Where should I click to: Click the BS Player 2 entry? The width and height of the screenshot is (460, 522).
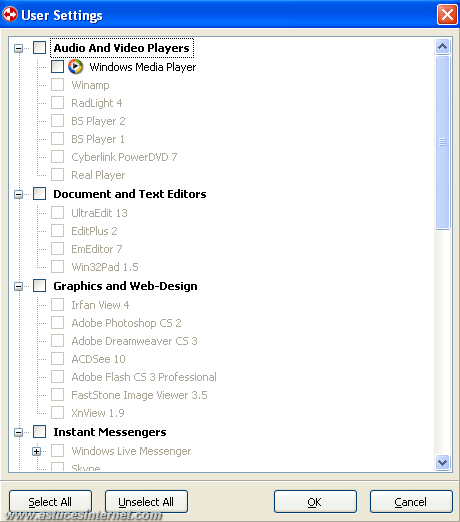click(x=98, y=121)
